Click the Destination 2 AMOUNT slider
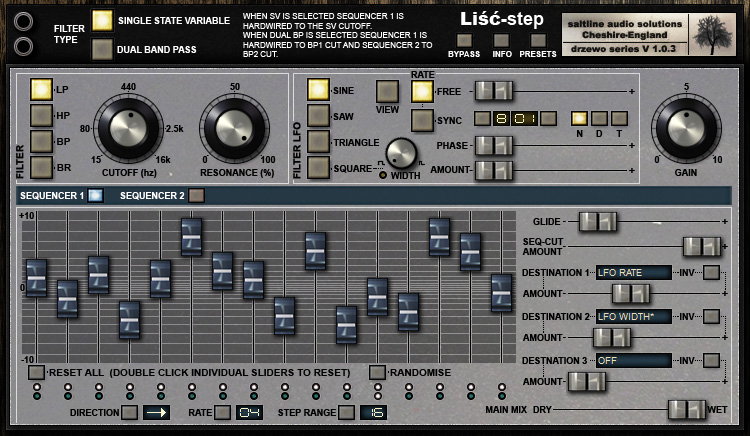 [612, 338]
